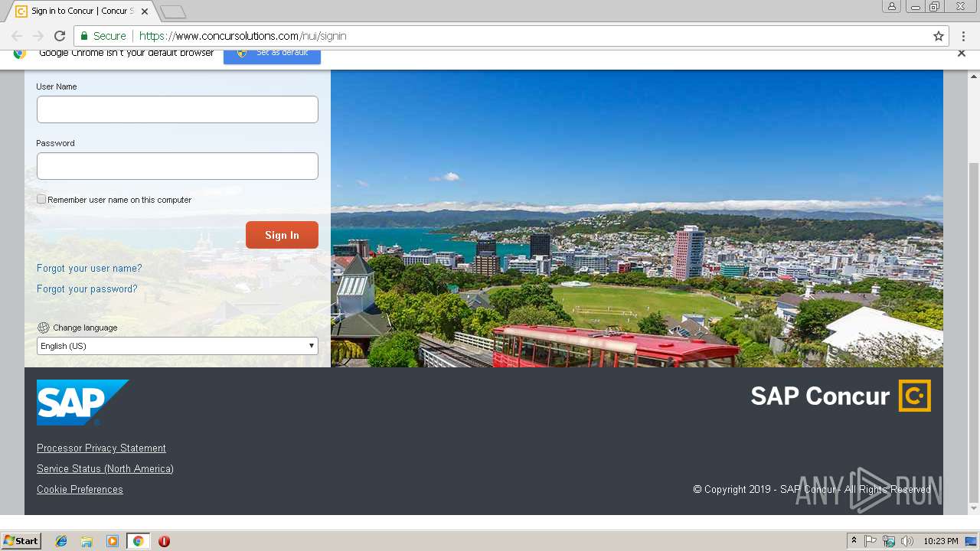Reload the Concur sign-in page
Viewport: 980px width, 551px height.
[x=60, y=36]
